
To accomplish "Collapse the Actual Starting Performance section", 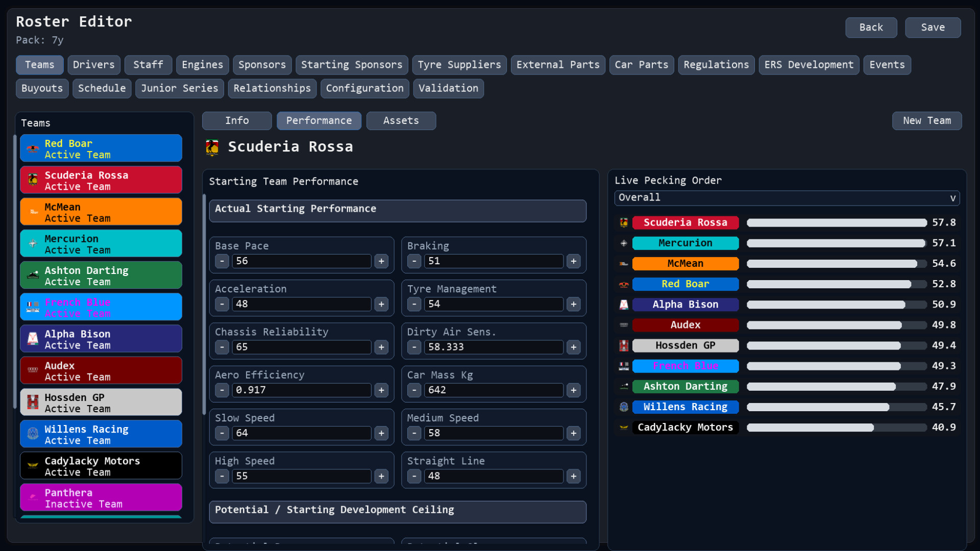I will (398, 211).
